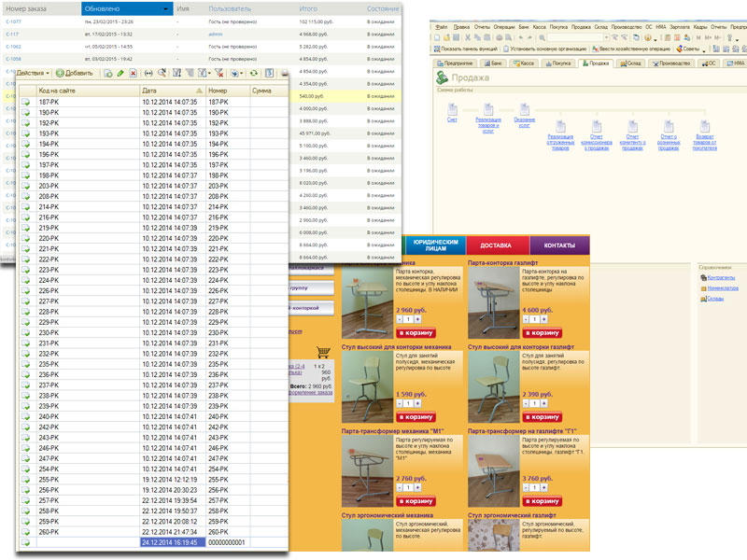Click the green refresh arrows icon
Image resolution: width=747 pixels, height=560 pixels.
(x=254, y=73)
